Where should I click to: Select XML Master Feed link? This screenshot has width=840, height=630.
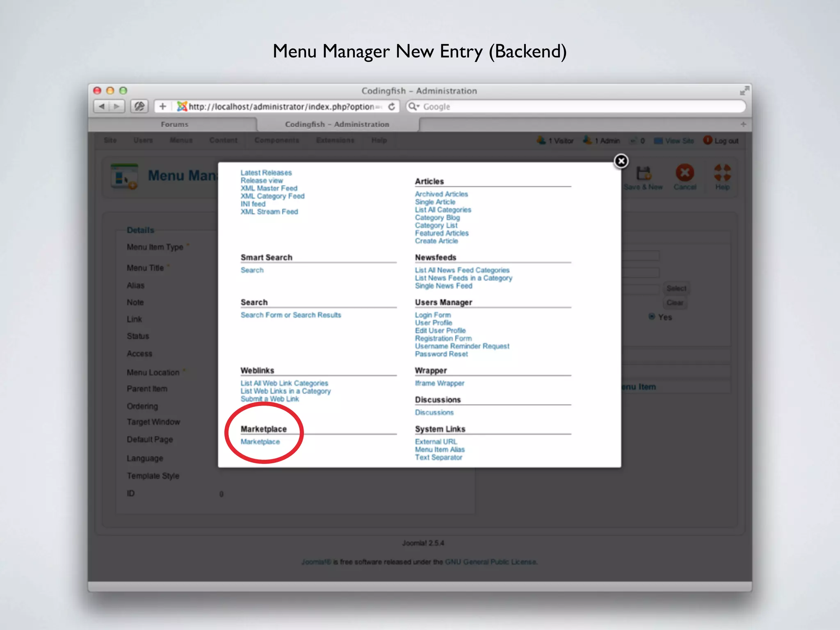point(269,188)
